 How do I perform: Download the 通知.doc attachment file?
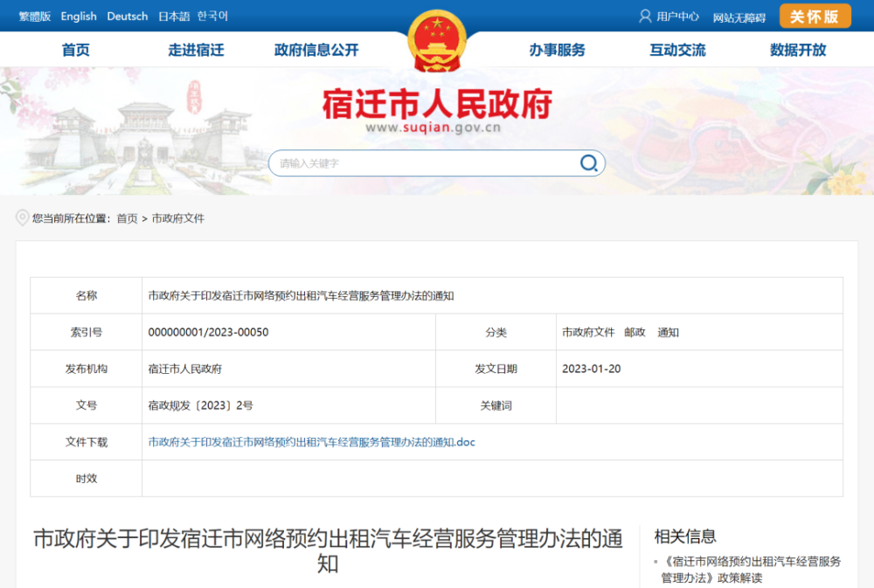312,442
